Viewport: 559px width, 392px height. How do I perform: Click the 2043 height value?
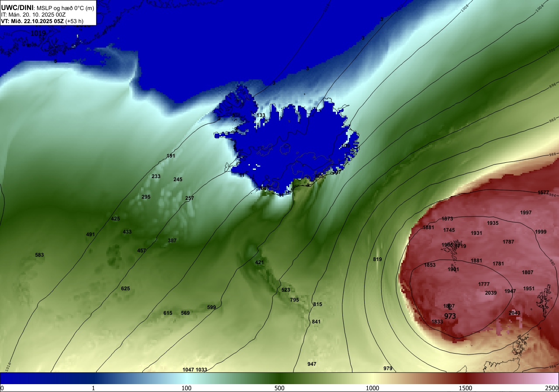[x=514, y=313]
